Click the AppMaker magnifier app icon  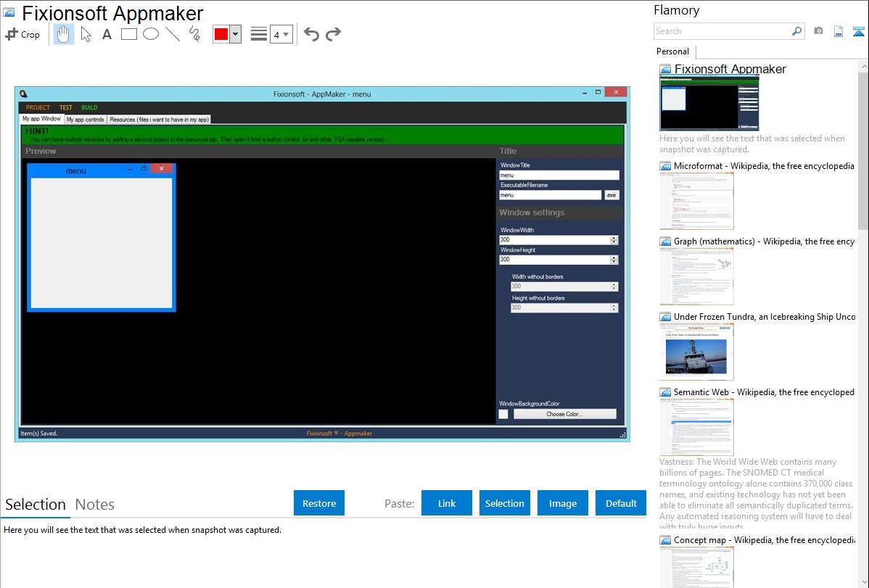[x=23, y=94]
